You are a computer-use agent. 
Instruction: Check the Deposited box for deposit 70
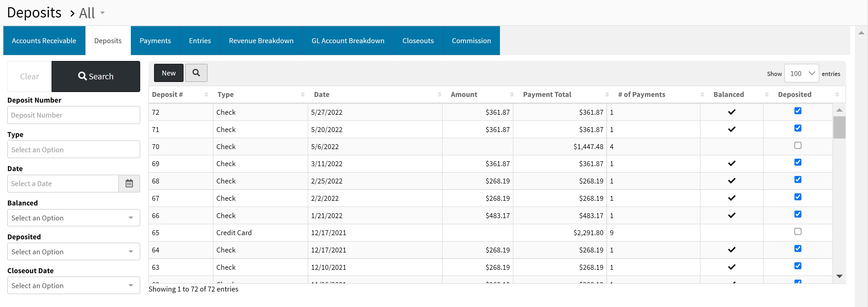[798, 145]
